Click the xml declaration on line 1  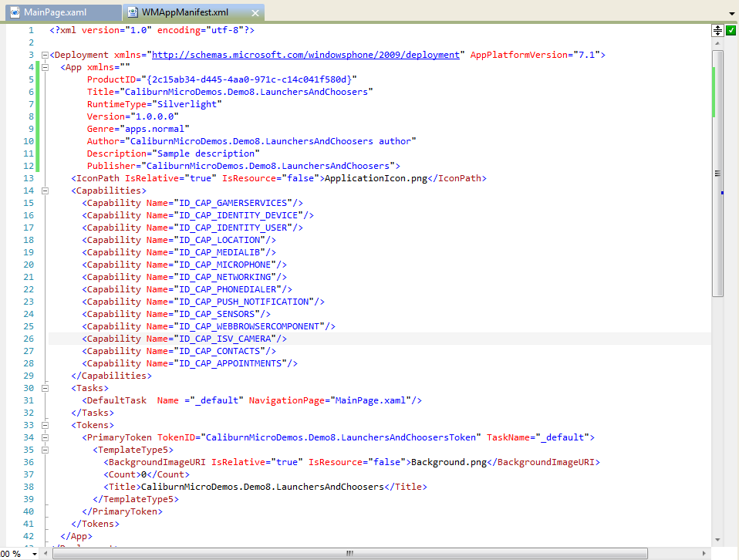(x=152, y=30)
